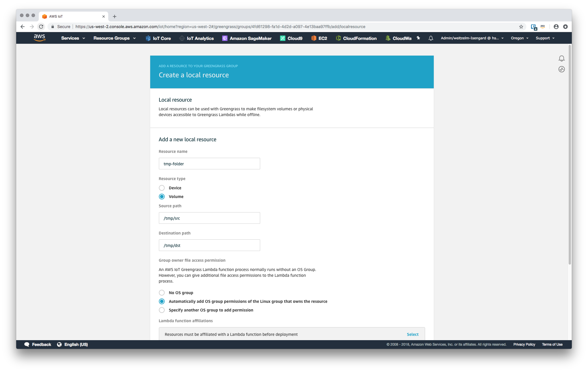The image size is (588, 372).
Task: Click the AWS browser extension icon
Action: coord(543,27)
